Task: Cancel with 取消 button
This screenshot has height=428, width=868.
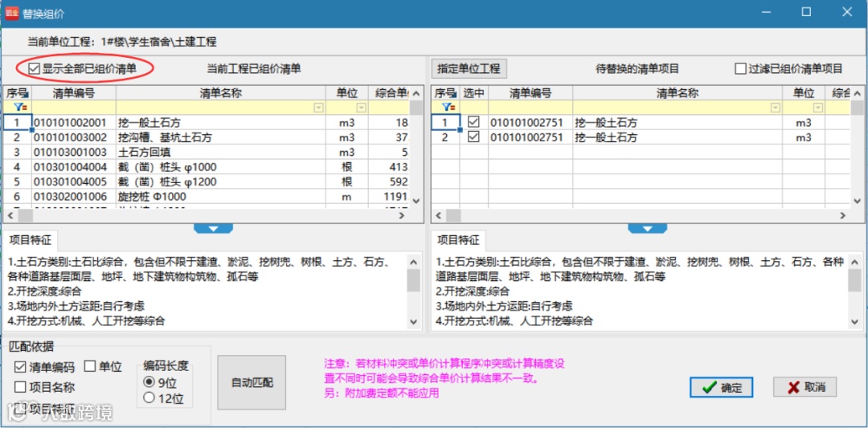Action: (x=805, y=387)
